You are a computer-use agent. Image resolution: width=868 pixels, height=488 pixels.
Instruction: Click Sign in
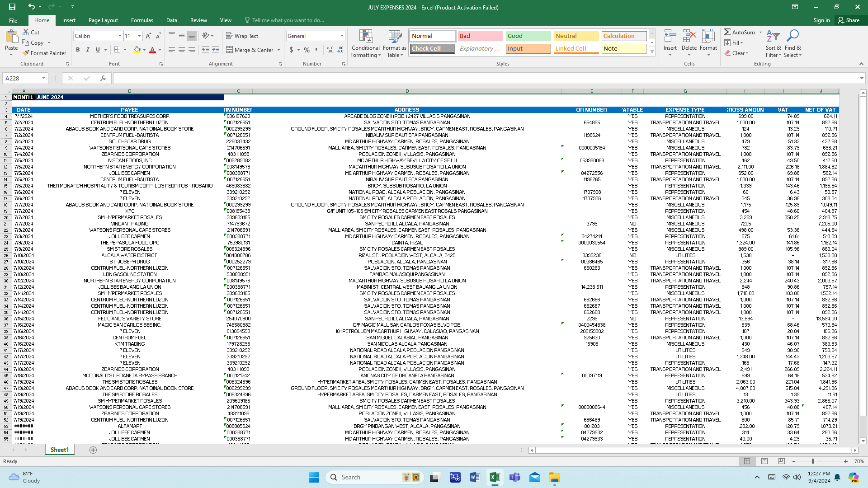point(821,20)
